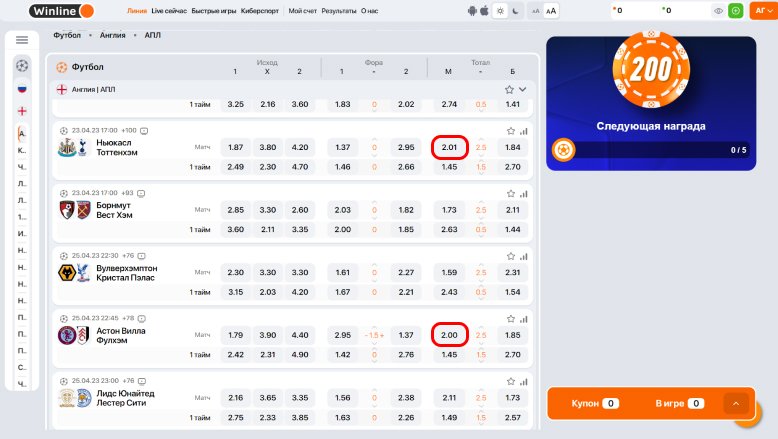Switch to the light theme sun toggle

point(501,11)
